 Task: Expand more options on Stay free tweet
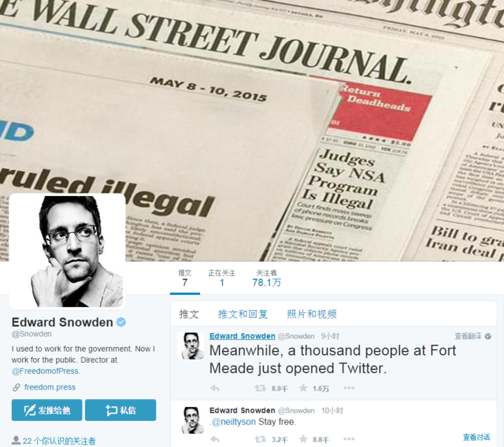click(x=349, y=438)
